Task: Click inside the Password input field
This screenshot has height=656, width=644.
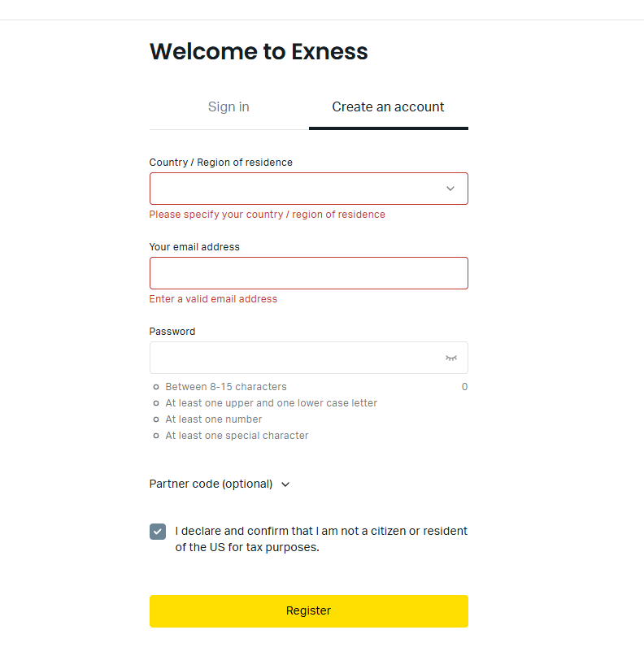Action: tap(293, 358)
